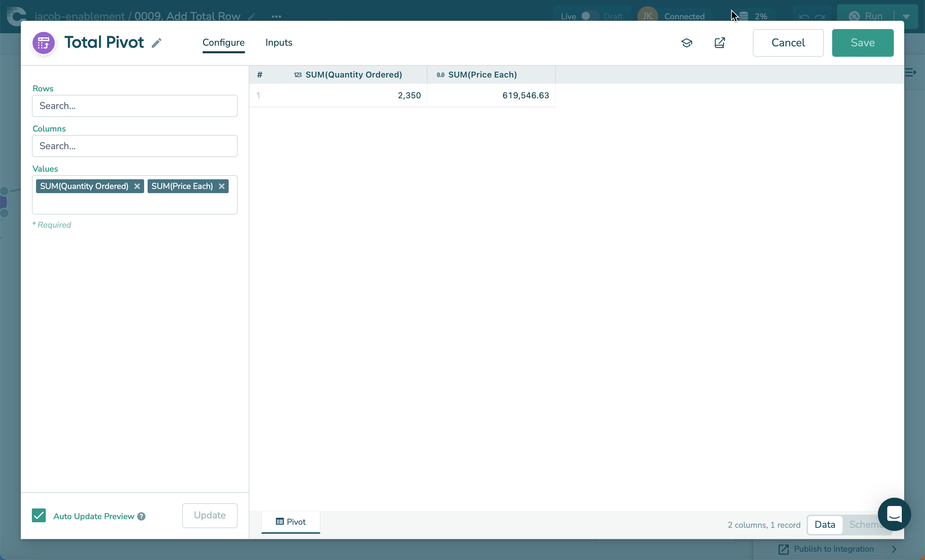Remove the SUM(Quantity Ordered) value tag
This screenshot has height=560, width=925.
point(137,186)
